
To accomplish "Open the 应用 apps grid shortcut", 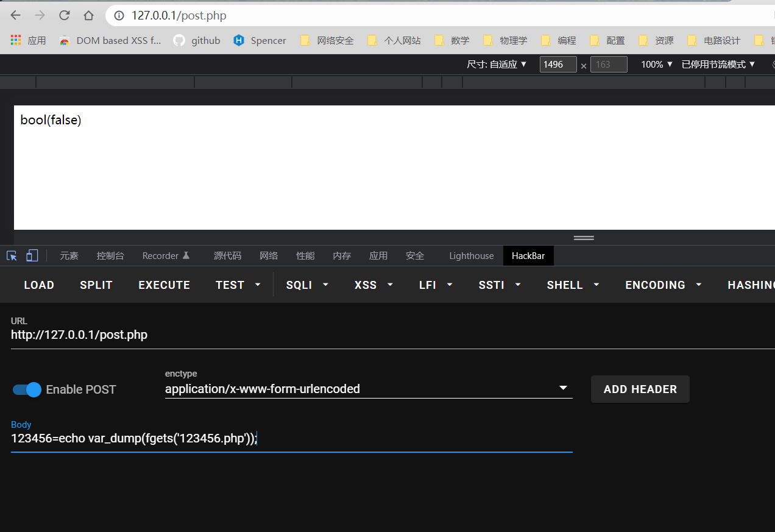I will pyautogui.click(x=28, y=40).
